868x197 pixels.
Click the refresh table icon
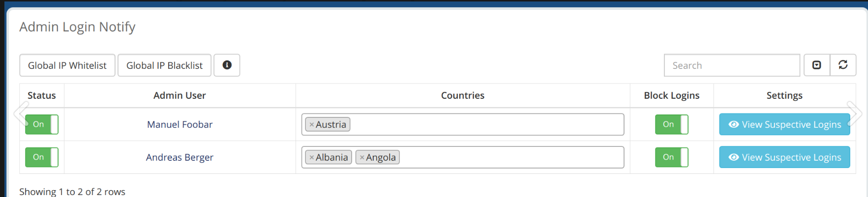click(x=843, y=65)
